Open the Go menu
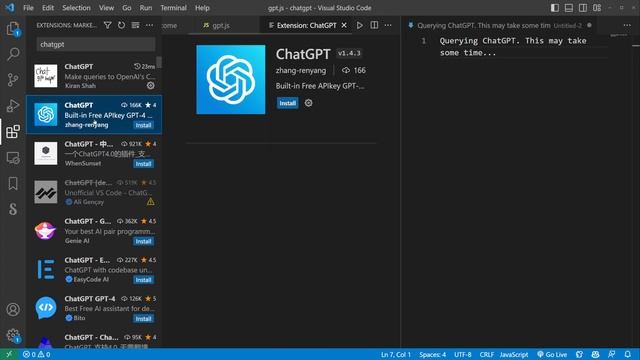 point(127,8)
